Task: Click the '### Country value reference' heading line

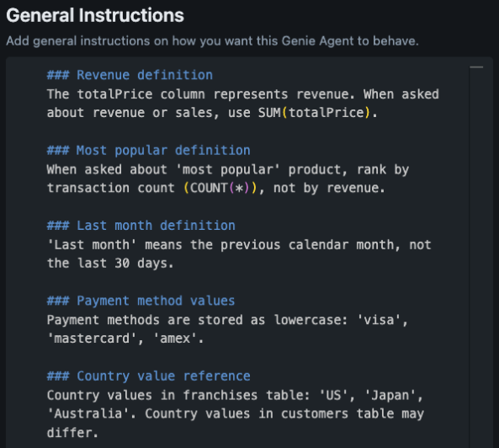Action: pyautogui.click(x=149, y=376)
